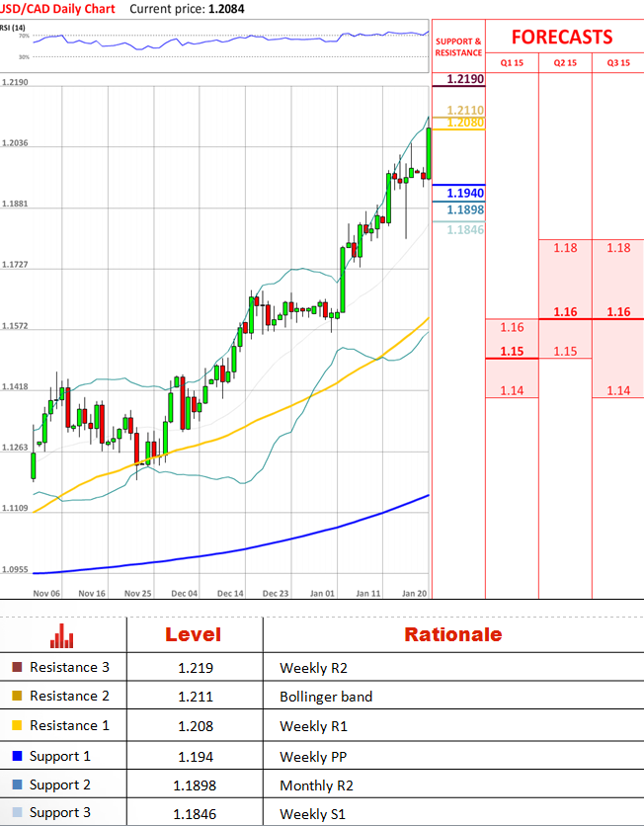
Task: Click the 'Weekly S1' rationale cell
Action: point(312,814)
